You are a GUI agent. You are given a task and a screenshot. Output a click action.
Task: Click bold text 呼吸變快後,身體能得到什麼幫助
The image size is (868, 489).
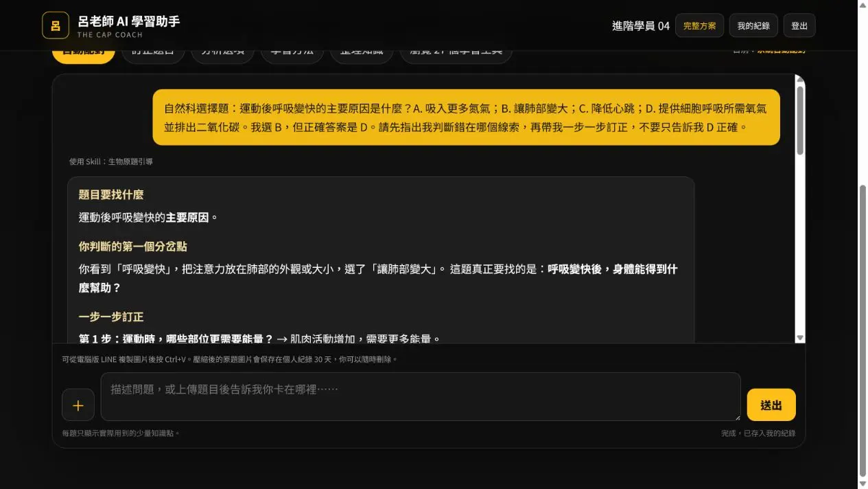point(378,278)
